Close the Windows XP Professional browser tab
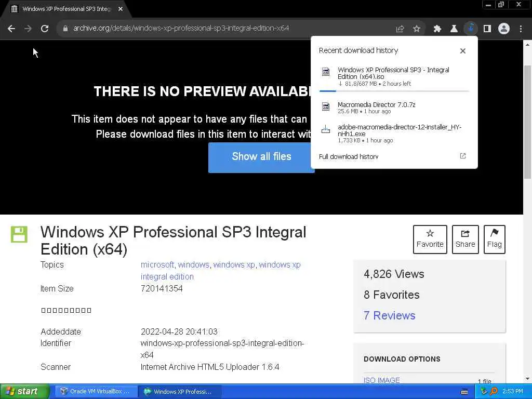Viewport: 532px width, 399px height. 121,9
